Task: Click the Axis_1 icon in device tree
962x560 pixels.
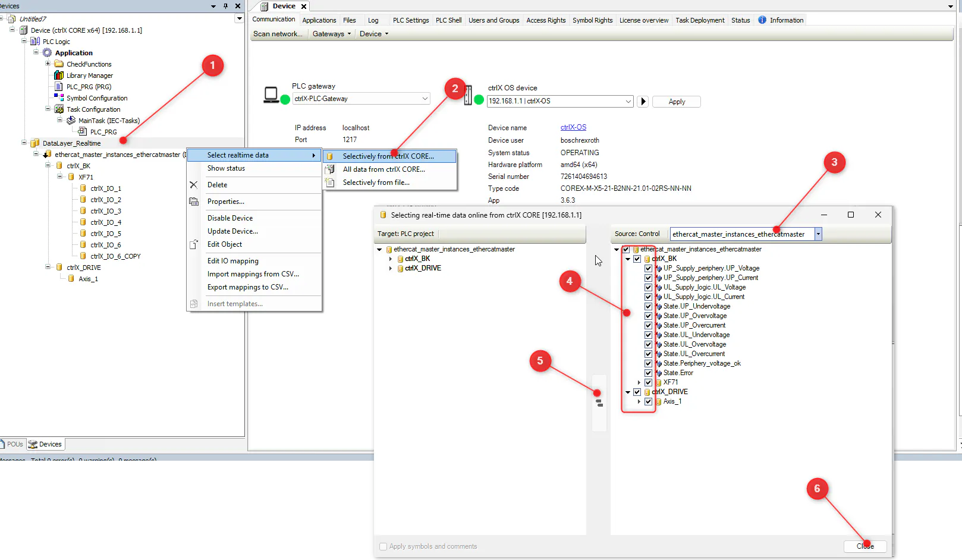Action: (x=71, y=278)
